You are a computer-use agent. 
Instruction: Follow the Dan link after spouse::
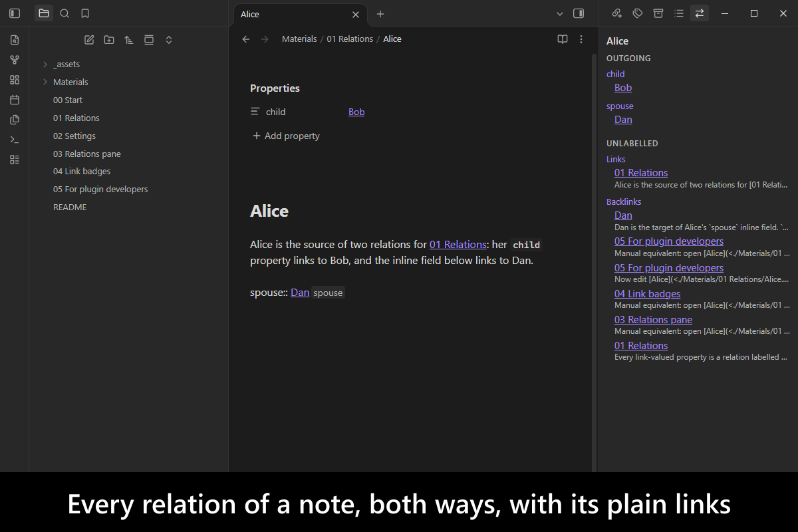click(300, 293)
